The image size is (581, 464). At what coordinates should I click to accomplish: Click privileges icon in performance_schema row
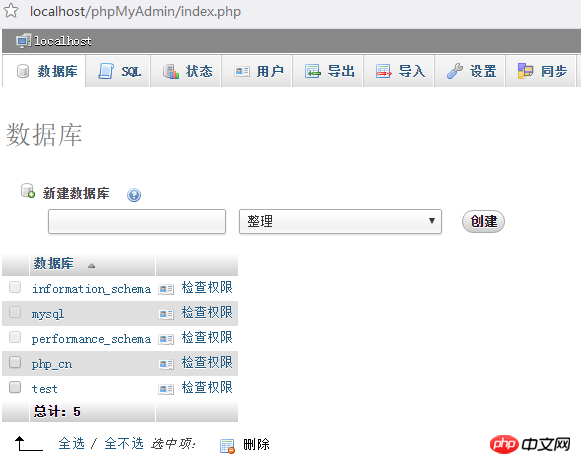(166, 339)
